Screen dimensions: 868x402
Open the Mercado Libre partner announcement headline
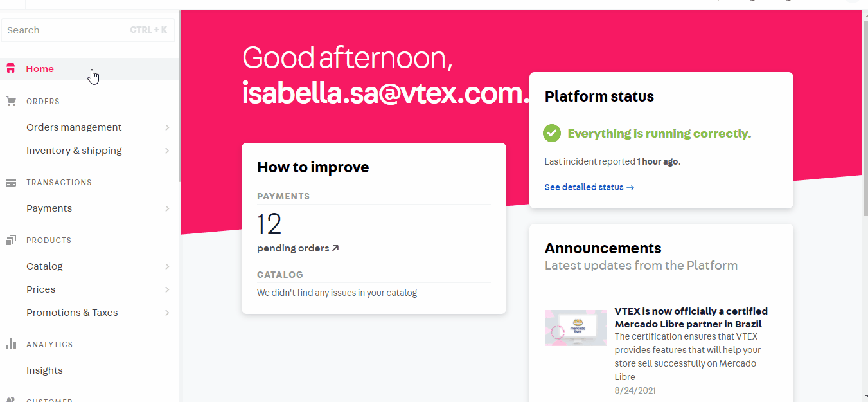click(691, 318)
